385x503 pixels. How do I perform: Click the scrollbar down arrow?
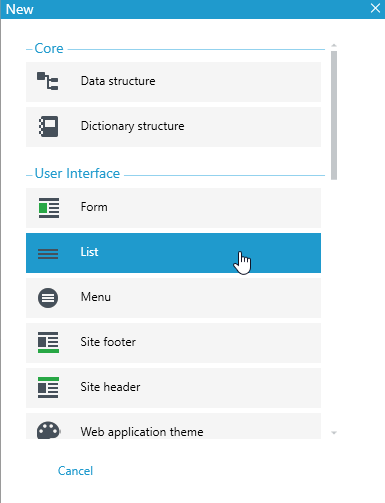click(x=334, y=433)
